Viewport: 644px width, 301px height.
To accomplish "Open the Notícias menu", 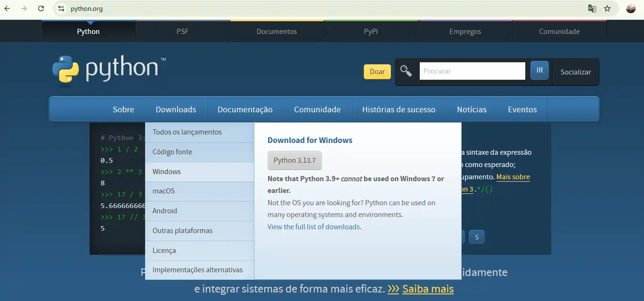I will (472, 109).
